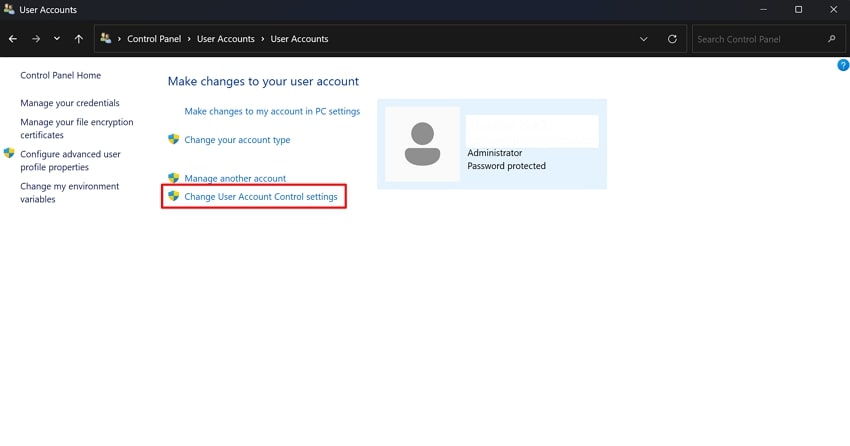Click the Password protected text
This screenshot has width=850, height=446.
point(506,166)
